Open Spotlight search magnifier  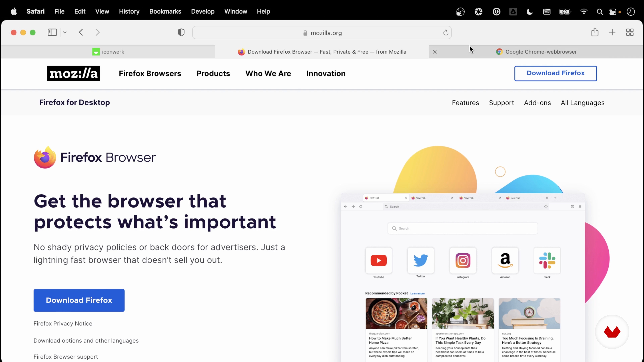pyautogui.click(x=600, y=12)
